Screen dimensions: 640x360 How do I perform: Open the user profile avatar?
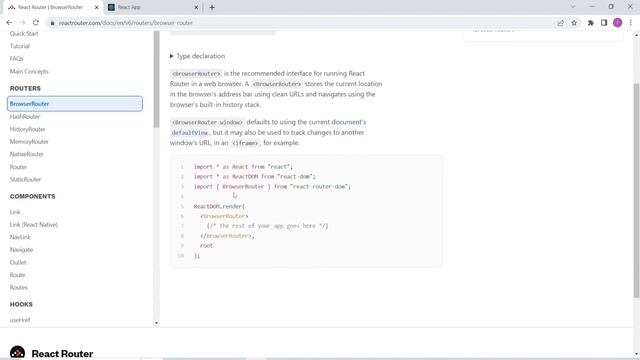(x=618, y=23)
